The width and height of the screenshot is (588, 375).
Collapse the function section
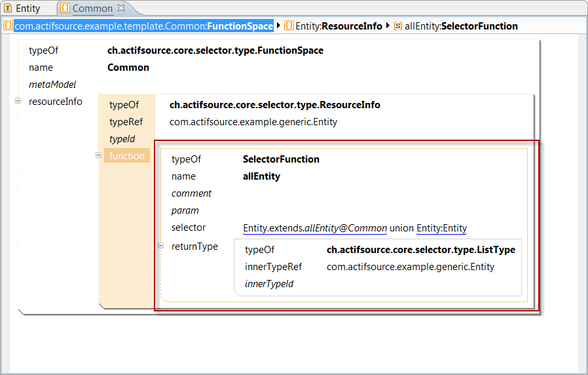point(99,155)
